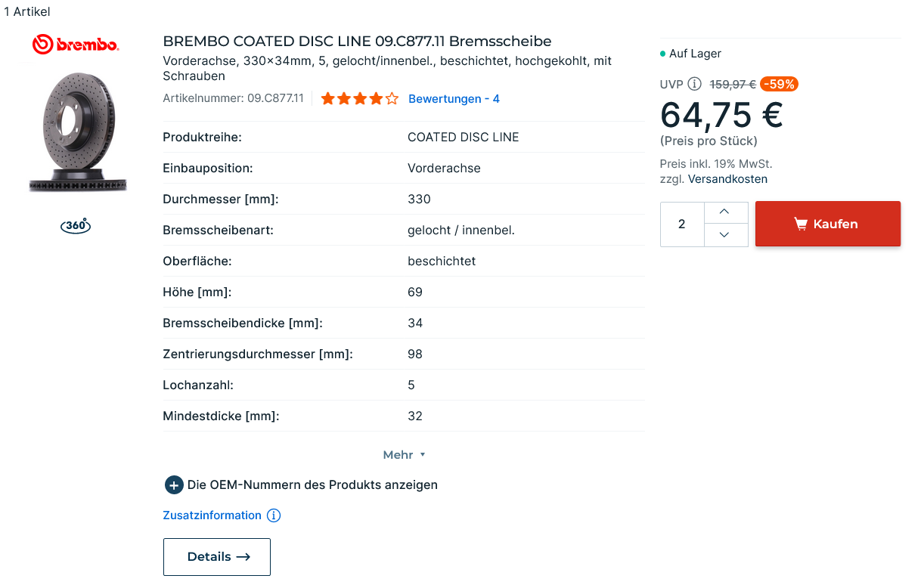The image size is (921, 588).
Task: Click the star rating icons
Action: click(x=359, y=99)
